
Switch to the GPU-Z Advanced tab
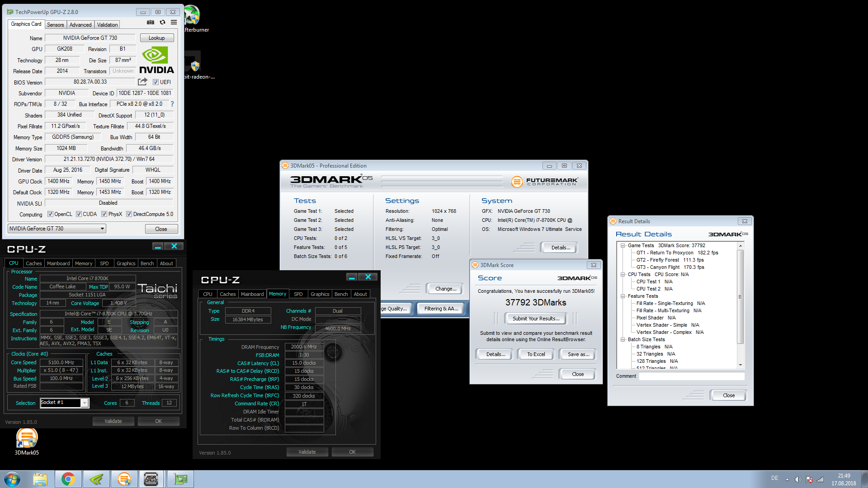click(x=80, y=25)
